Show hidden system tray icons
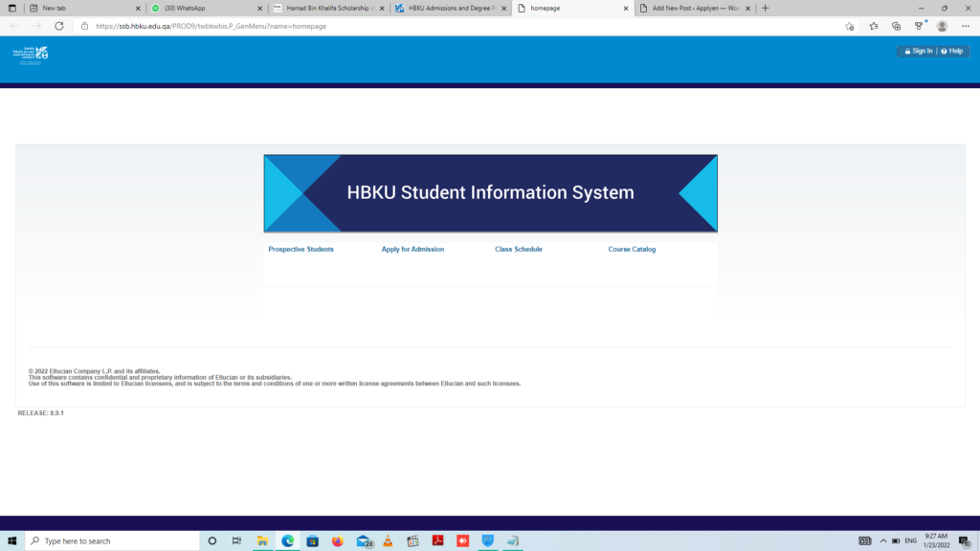This screenshot has width=980, height=551. click(x=883, y=541)
